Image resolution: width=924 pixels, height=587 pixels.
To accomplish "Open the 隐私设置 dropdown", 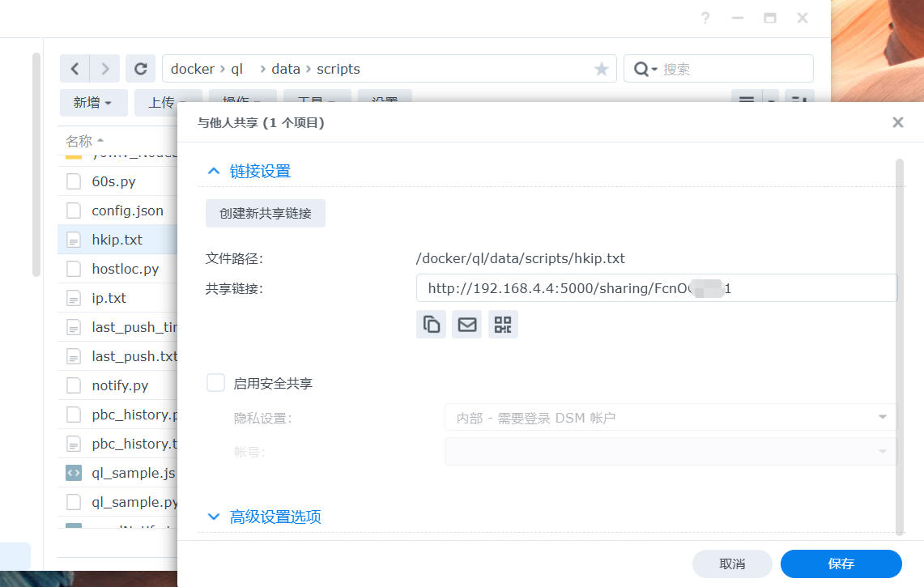I will tap(670, 418).
